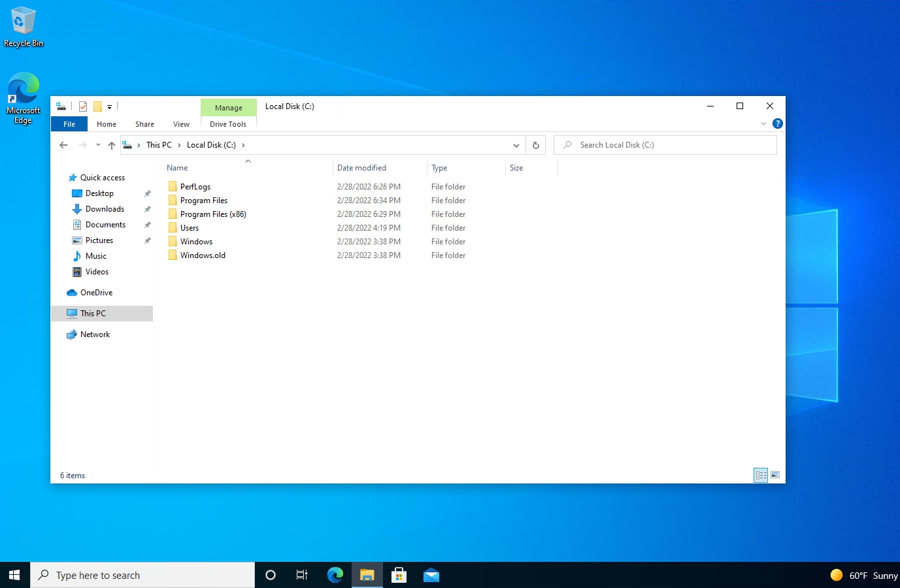Open OneDrive in the navigation pane
900x588 pixels.
click(95, 292)
